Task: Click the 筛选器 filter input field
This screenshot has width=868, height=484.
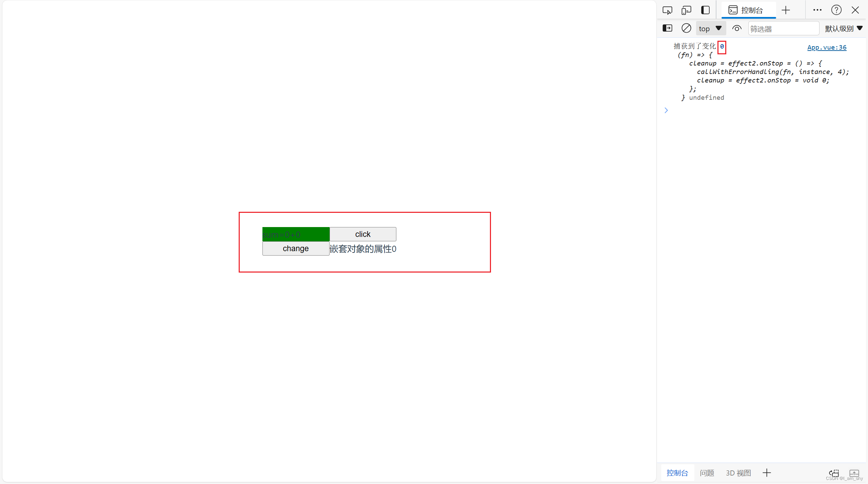Action: tap(783, 28)
